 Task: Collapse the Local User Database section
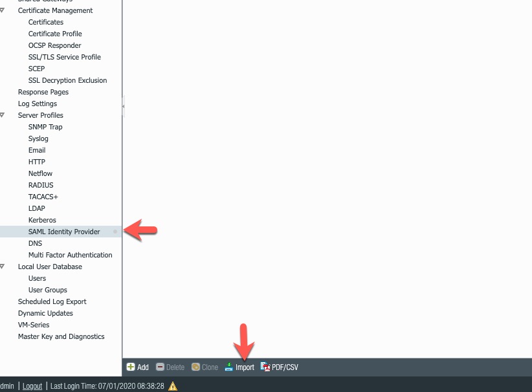tap(3, 267)
